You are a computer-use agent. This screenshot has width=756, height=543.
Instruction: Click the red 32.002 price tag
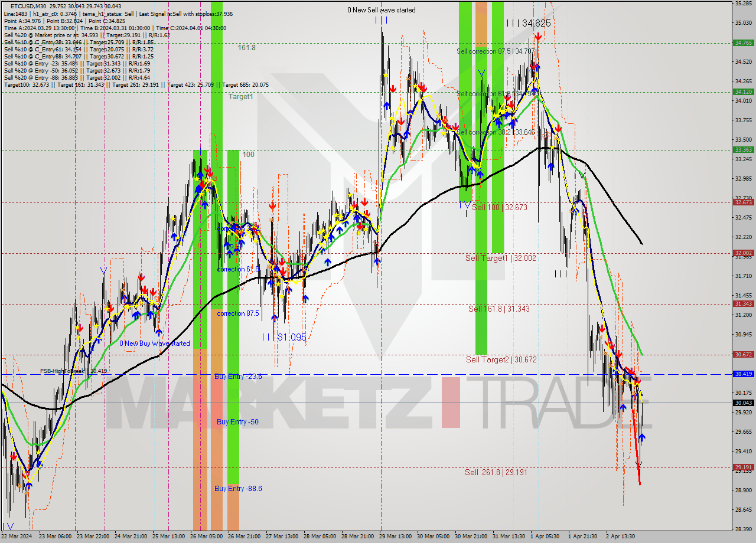coord(743,253)
